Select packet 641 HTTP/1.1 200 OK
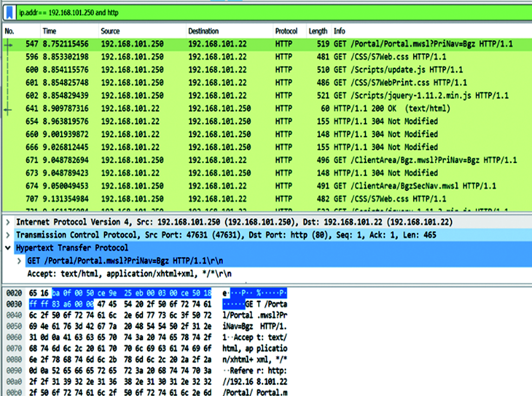This screenshot has height=396, width=532. tap(218, 108)
